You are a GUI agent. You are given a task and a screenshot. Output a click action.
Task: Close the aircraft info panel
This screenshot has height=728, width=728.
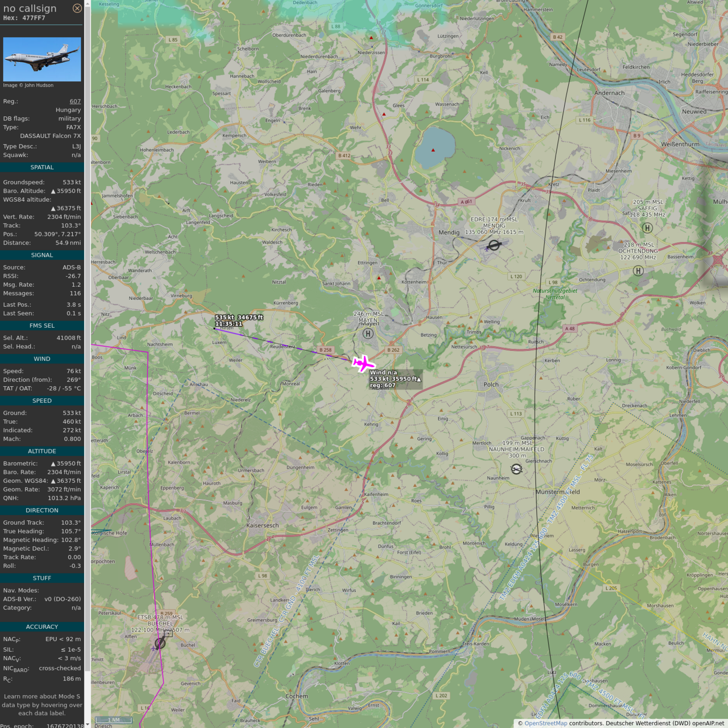(x=77, y=8)
